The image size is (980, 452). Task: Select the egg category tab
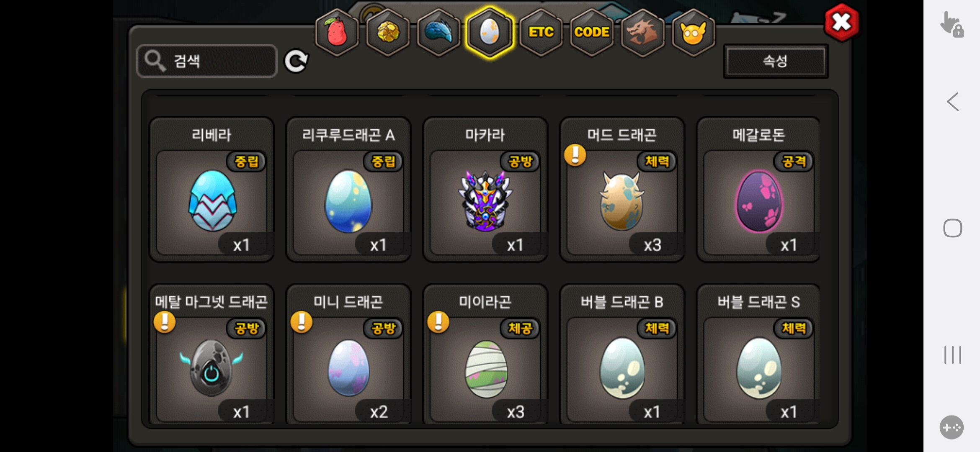point(490,32)
